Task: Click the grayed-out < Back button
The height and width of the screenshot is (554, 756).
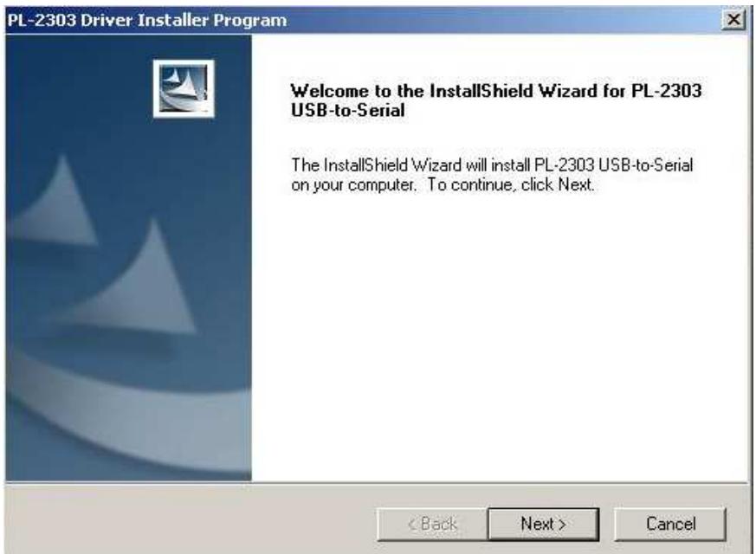Action: tap(432, 524)
